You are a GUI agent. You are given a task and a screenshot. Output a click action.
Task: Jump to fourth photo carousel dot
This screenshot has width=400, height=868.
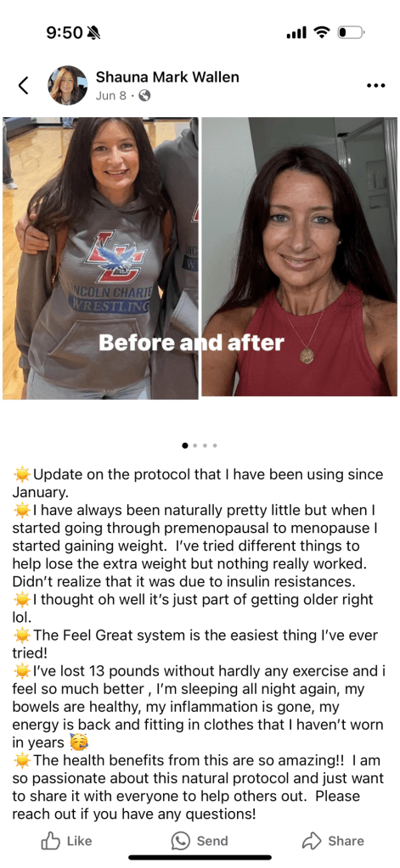(214, 445)
